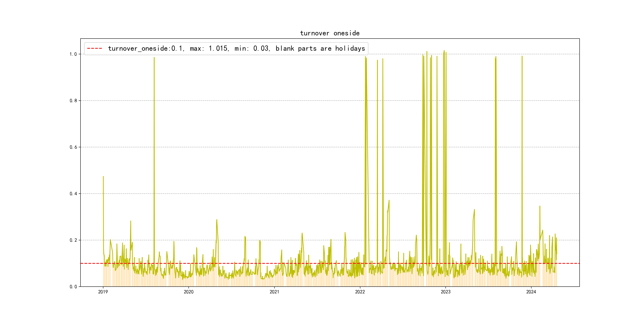Click the 2021 x-axis label

[x=274, y=292]
